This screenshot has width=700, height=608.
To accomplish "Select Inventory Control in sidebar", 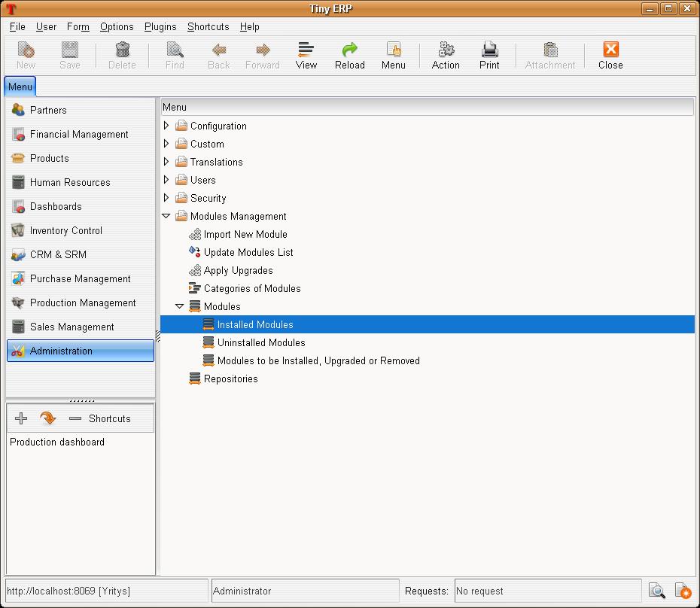I will tap(81, 231).
